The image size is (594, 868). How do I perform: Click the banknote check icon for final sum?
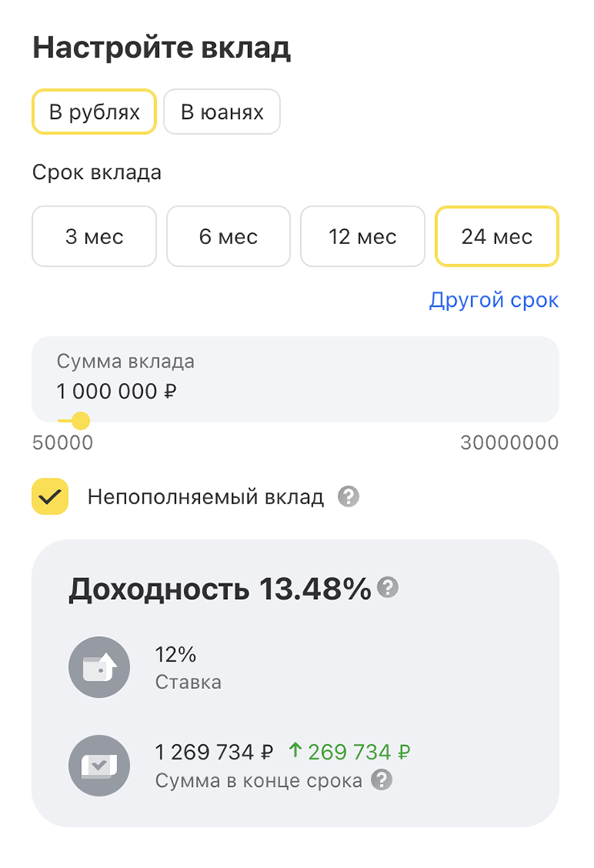99,765
